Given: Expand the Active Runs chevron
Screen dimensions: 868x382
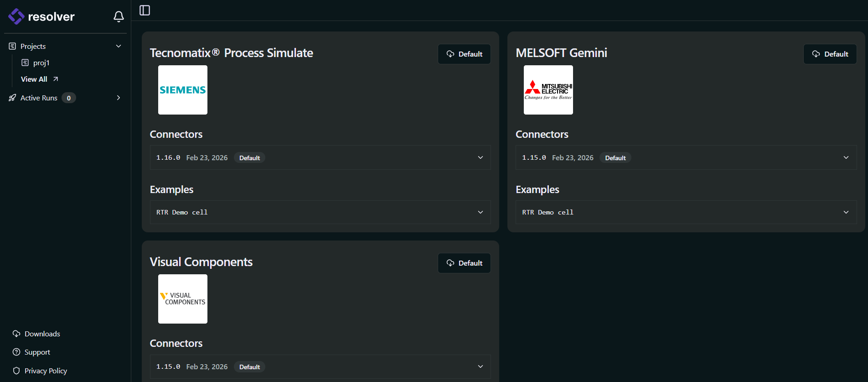Looking at the screenshot, I should [119, 98].
